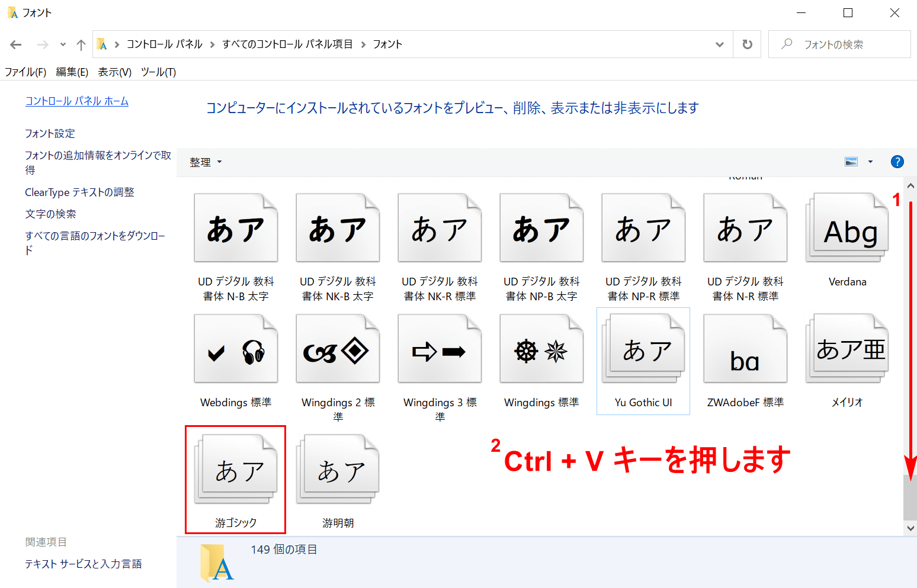Open the 表示(V) menu
This screenshot has width=917, height=588.
coord(115,72)
